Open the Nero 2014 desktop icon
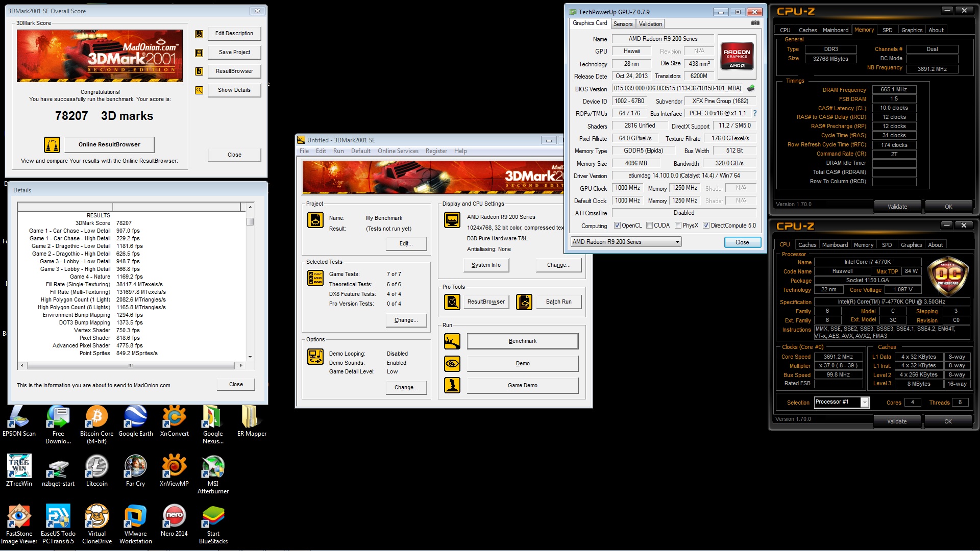980x551 pixels. [x=174, y=521]
